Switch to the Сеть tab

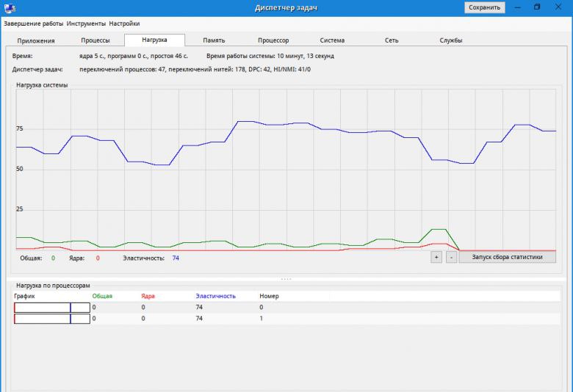[392, 40]
